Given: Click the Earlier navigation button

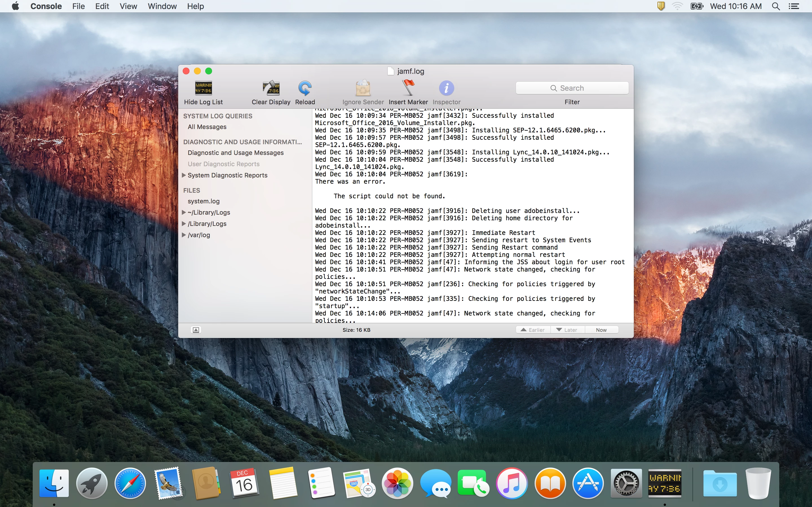Looking at the screenshot, I should pos(533,330).
